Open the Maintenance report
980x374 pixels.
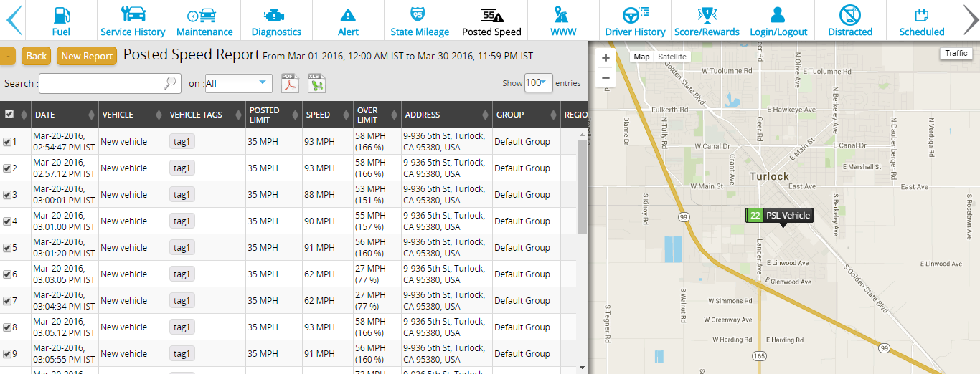click(x=204, y=20)
